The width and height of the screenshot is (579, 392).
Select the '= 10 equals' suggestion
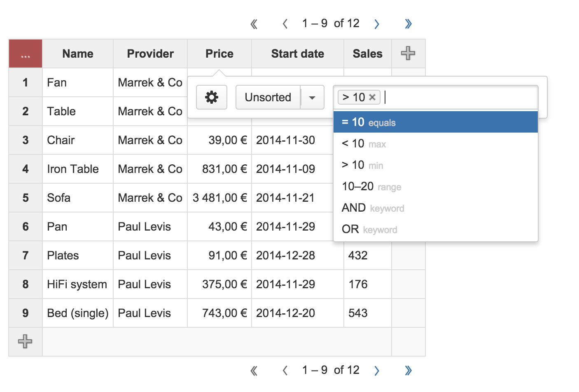(x=435, y=122)
